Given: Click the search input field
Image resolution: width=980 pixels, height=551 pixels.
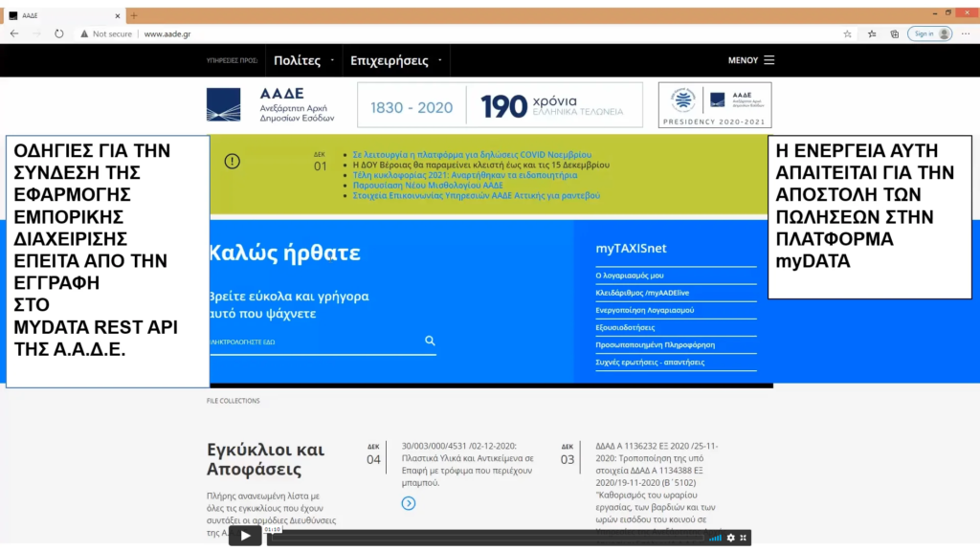Looking at the screenshot, I should point(316,342).
